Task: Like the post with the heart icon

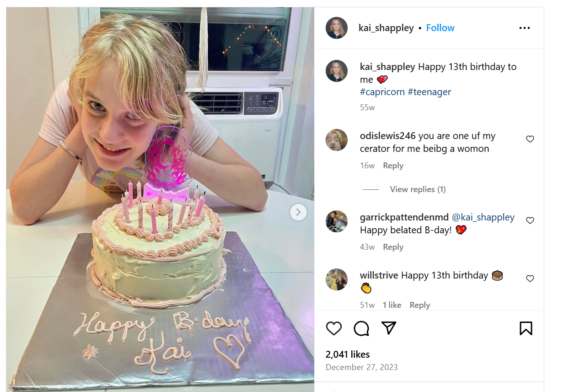Action: coord(334,328)
